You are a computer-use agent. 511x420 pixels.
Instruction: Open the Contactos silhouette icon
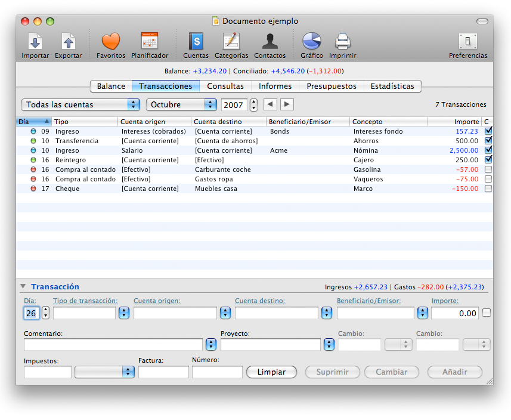(270, 42)
